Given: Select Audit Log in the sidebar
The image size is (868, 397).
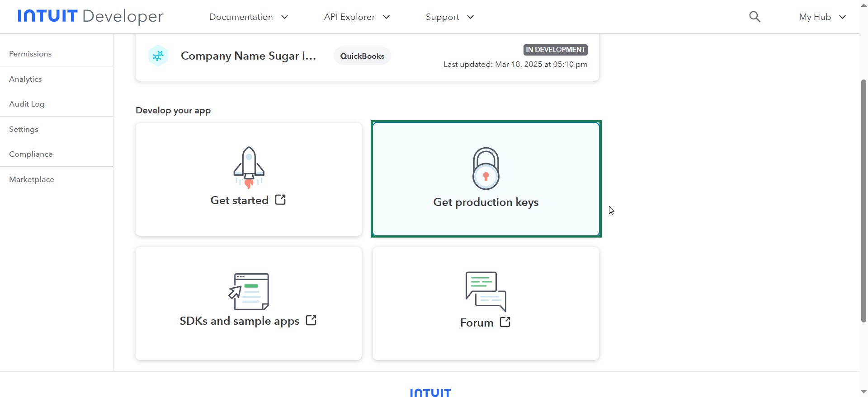Looking at the screenshot, I should click(27, 104).
